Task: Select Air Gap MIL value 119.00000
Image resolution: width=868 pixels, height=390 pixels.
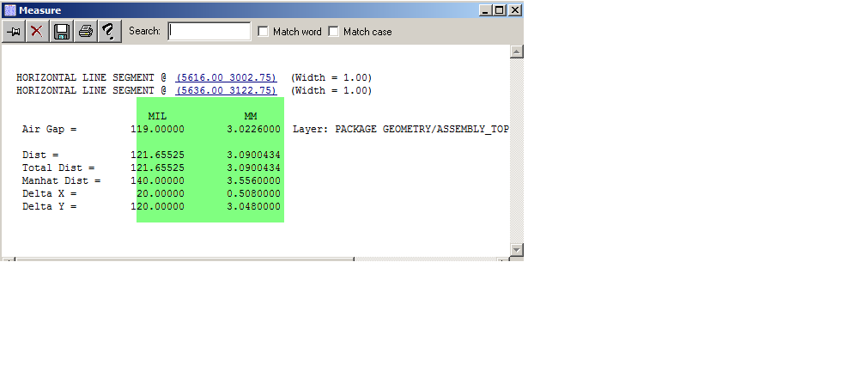Action: click(158, 129)
